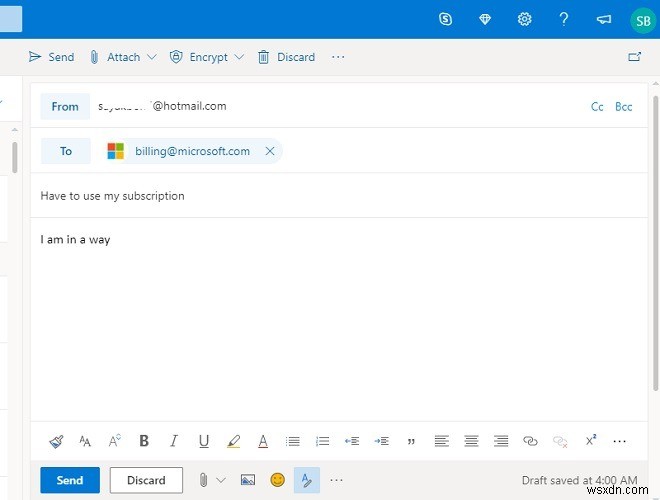Screen dimensions: 660x500
Task: Expand bottom attach dropdown arrow
Action: coord(221,480)
